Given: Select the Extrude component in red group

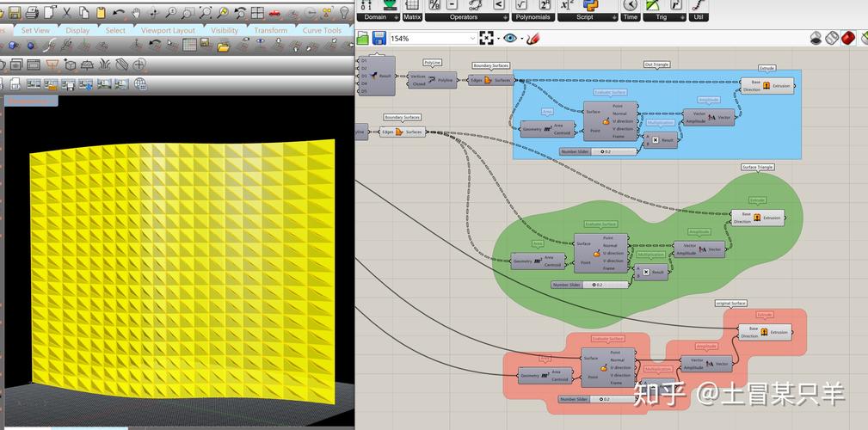Looking at the screenshot, I should (765, 332).
